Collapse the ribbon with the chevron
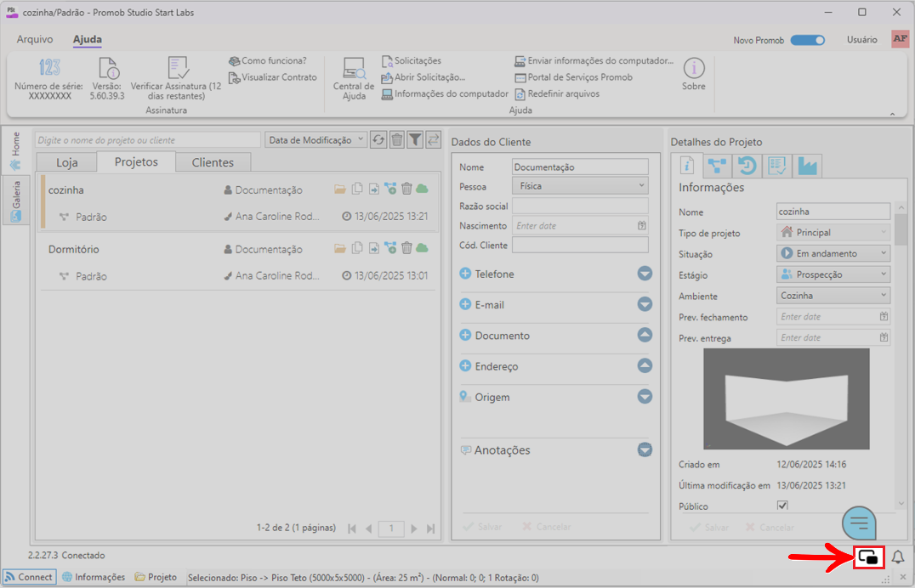The height and width of the screenshot is (588, 915). 892,114
